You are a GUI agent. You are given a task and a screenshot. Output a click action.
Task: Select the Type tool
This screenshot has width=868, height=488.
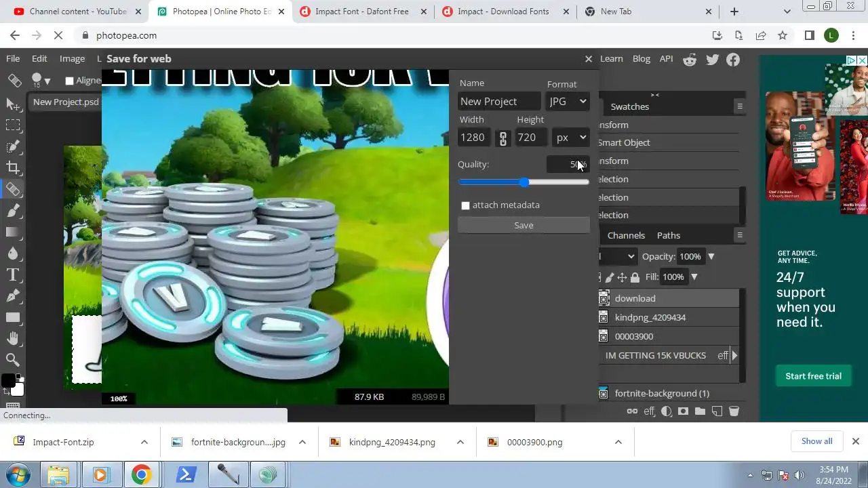pos(12,274)
